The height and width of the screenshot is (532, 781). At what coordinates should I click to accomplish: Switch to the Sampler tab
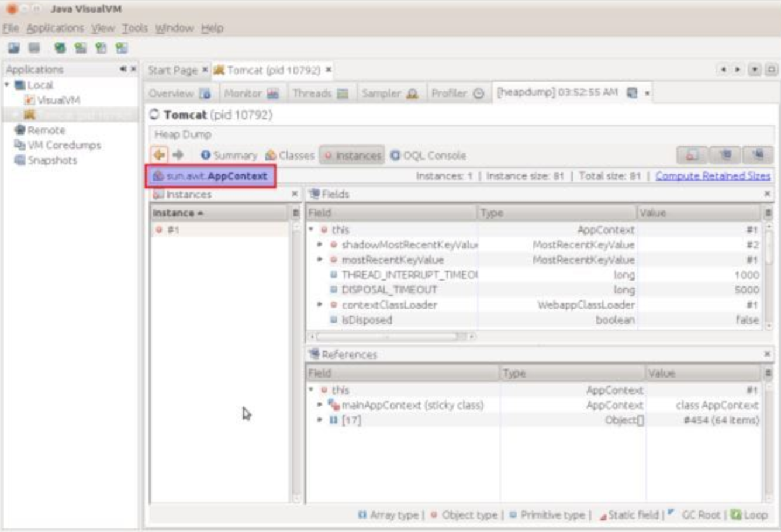(x=390, y=94)
